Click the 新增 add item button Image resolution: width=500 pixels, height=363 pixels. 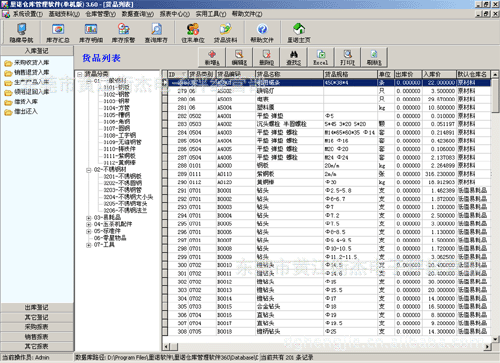click(212, 57)
